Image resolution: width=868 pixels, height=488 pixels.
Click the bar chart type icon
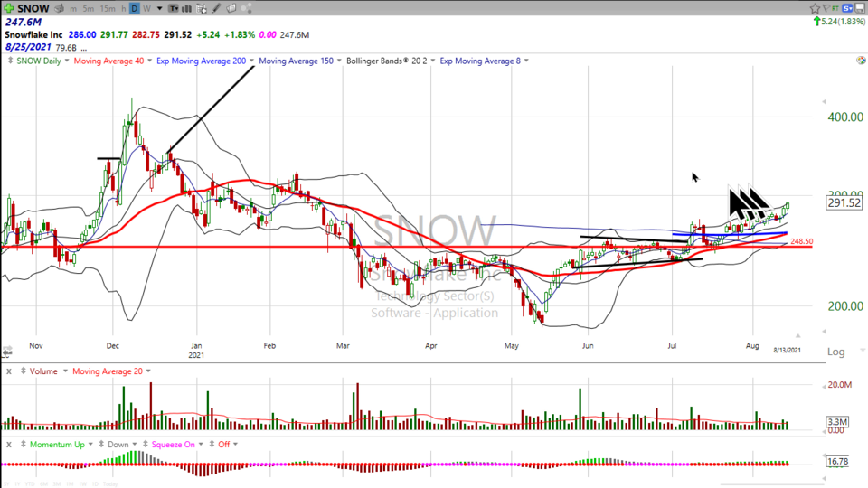pyautogui.click(x=186, y=8)
